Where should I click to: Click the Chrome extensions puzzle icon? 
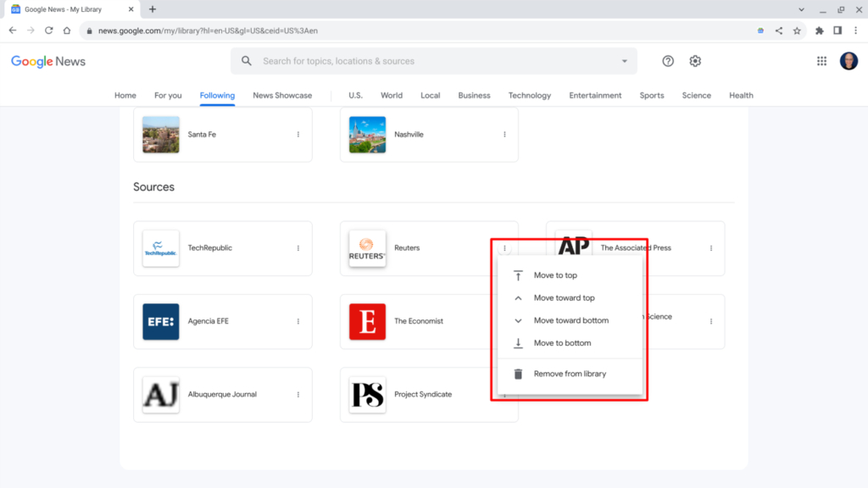coord(819,30)
